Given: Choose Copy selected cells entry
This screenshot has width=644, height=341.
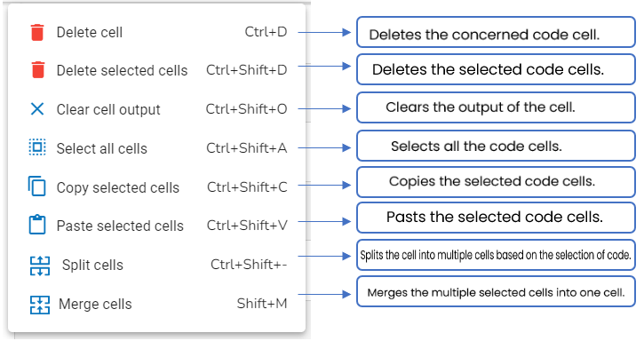Looking at the screenshot, I should click(x=158, y=187).
